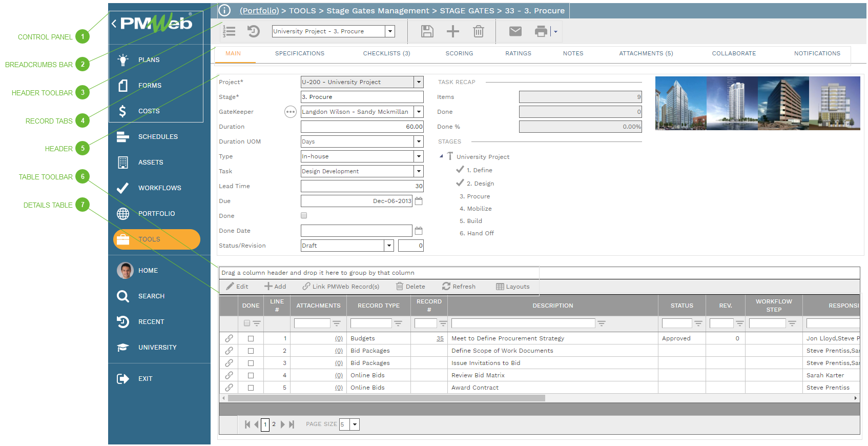Viewport: 868px width, 446px height.
Task: Click GateKeeper ellipsis lookup button
Action: tap(291, 112)
